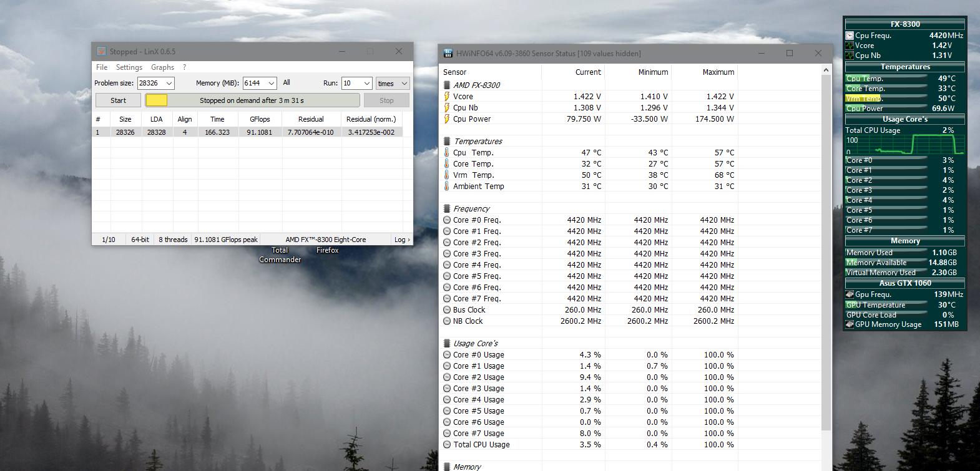Click the HWiNFO64 app icon in its title bar
This screenshot has height=471, width=980.
point(448,54)
